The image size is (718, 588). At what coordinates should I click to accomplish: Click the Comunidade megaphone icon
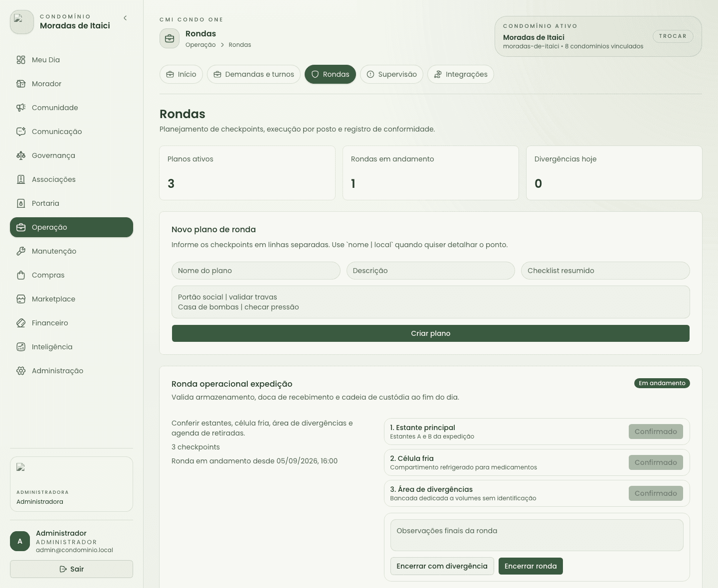click(x=21, y=108)
